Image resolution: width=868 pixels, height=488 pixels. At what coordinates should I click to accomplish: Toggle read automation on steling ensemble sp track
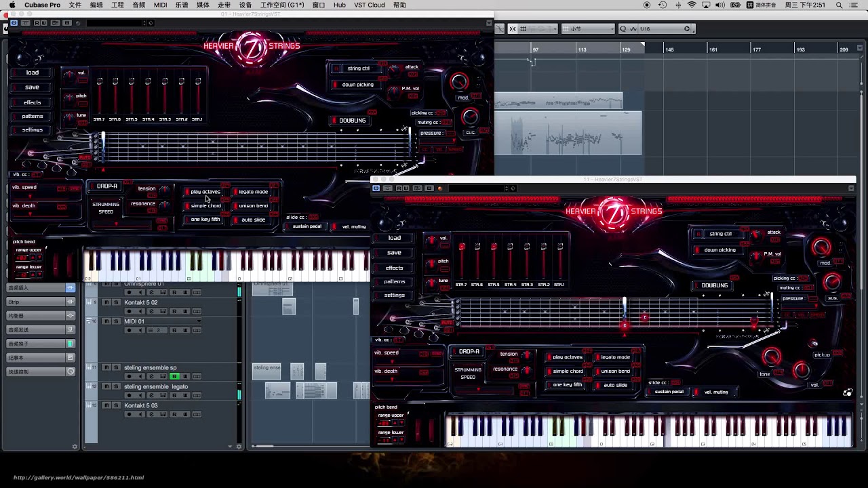click(x=174, y=376)
